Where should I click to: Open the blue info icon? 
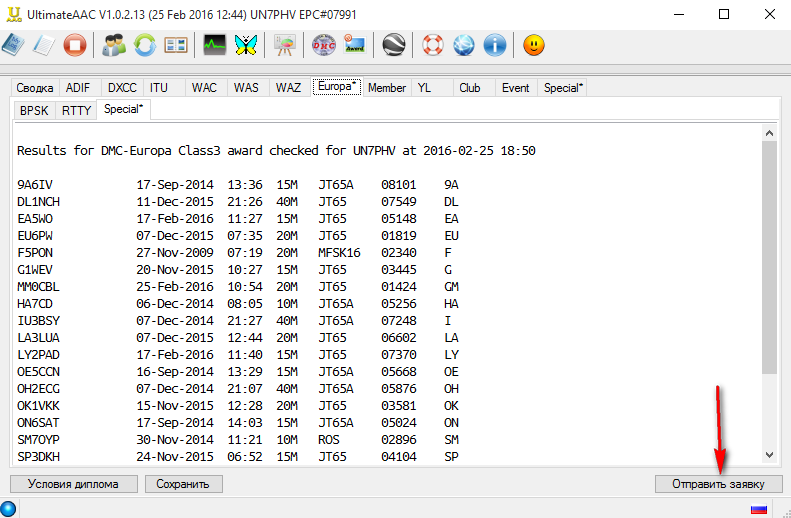pos(495,45)
